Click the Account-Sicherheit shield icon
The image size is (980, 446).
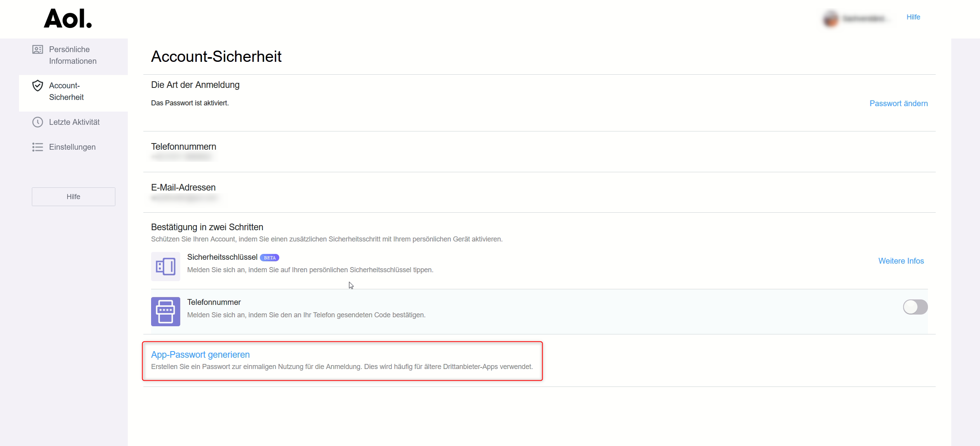pos(38,86)
